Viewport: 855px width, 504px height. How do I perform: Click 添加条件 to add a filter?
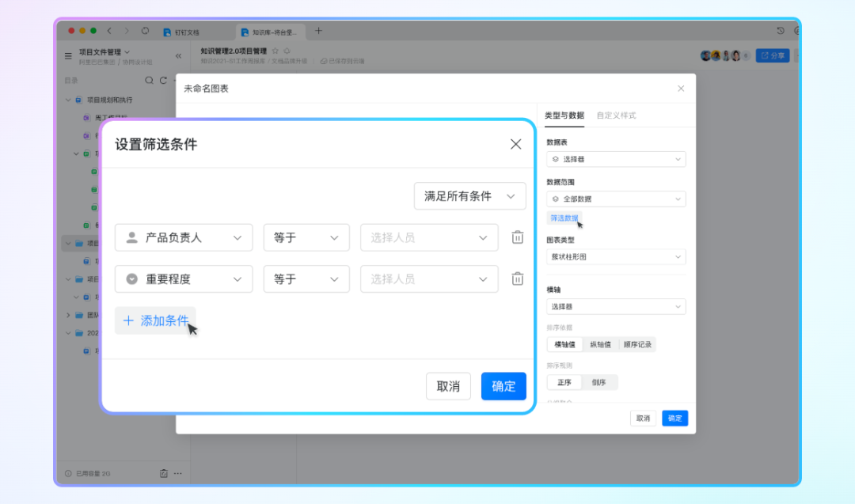pyautogui.click(x=156, y=320)
